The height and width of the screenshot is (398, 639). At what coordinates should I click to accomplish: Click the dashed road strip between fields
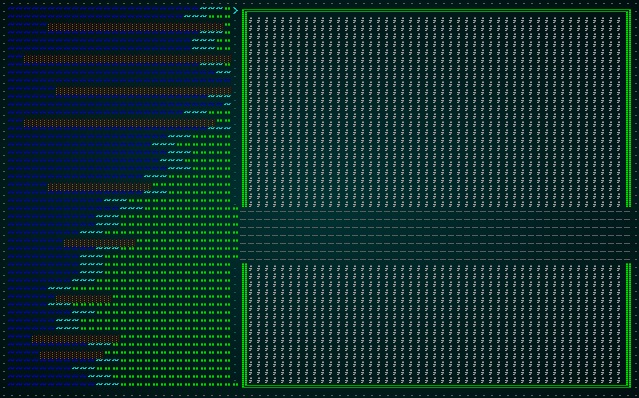(435, 235)
